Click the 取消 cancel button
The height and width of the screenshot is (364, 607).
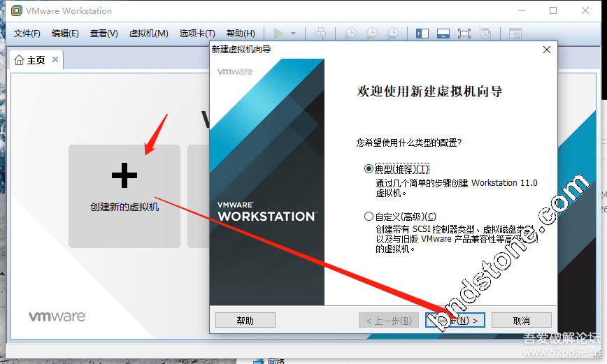(x=522, y=320)
